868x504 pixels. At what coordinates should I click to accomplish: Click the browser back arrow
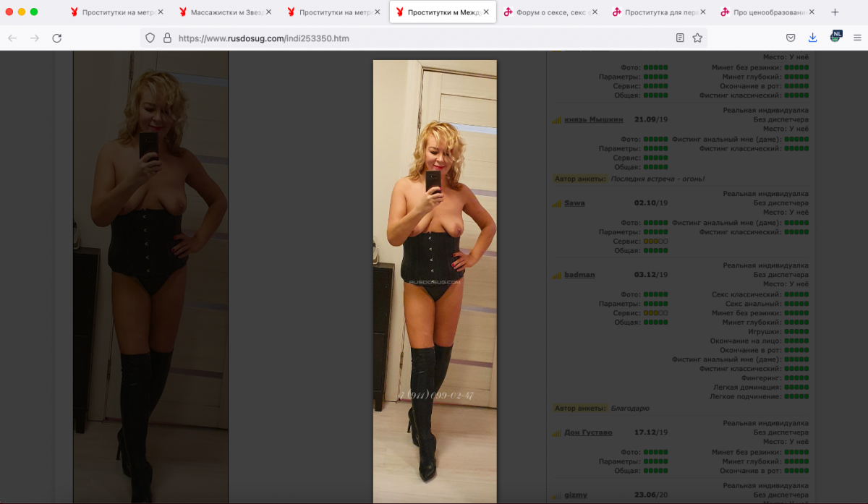coord(12,38)
